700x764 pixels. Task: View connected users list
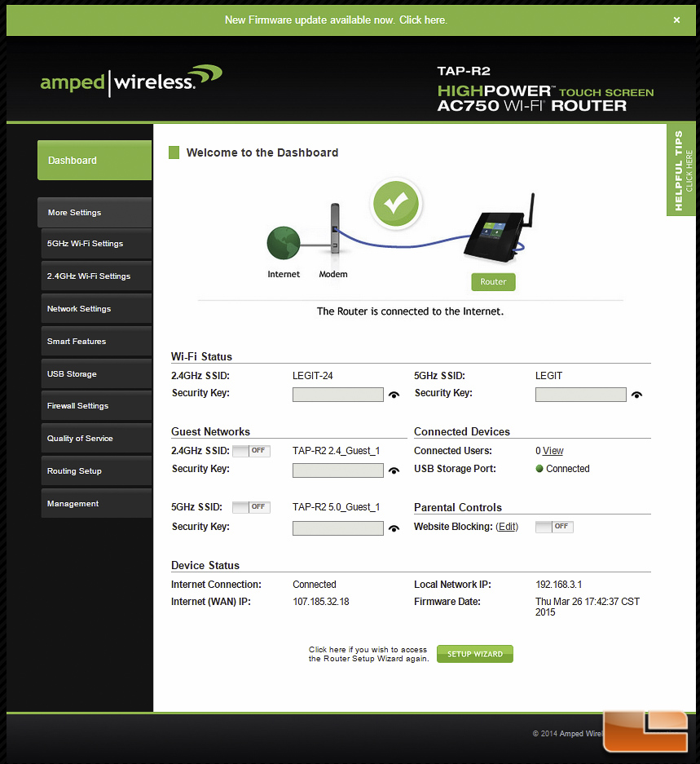pos(553,451)
